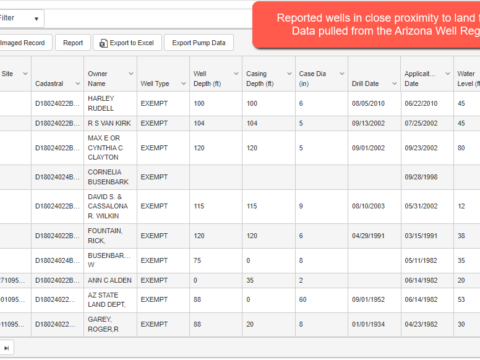
Task: Open the Case Dia column menu chevron
Action: 342,74
